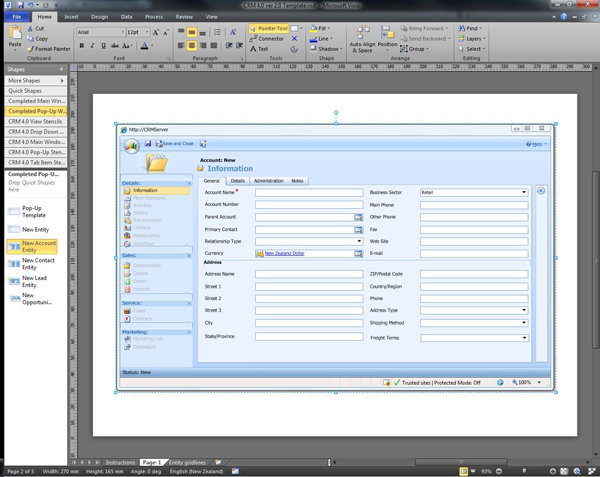The height and width of the screenshot is (477, 600).
Task: Select the Pointer Tool
Action: click(x=269, y=29)
